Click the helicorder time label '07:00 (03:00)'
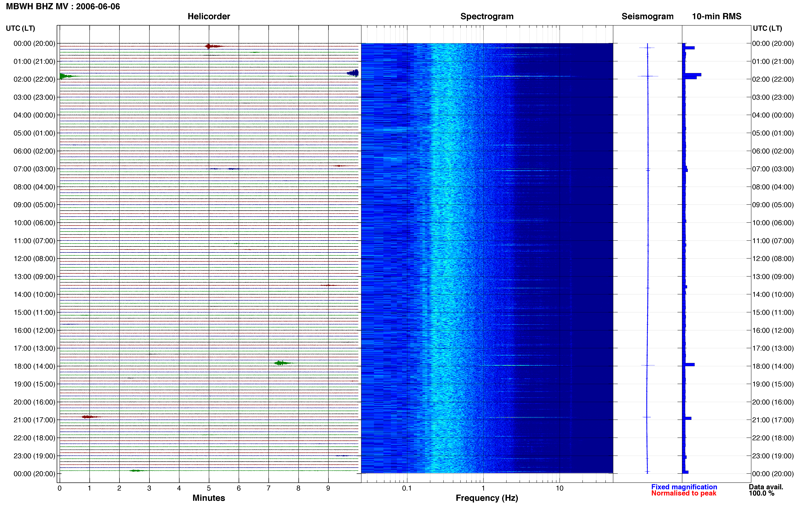 pos(34,169)
